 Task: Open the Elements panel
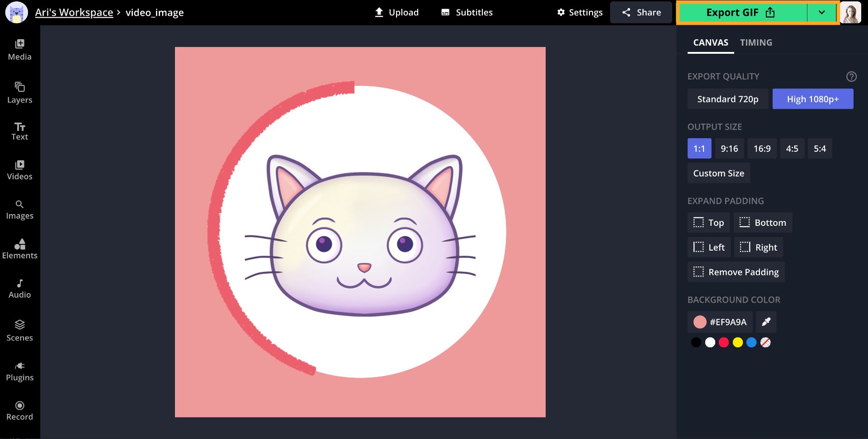coord(19,249)
